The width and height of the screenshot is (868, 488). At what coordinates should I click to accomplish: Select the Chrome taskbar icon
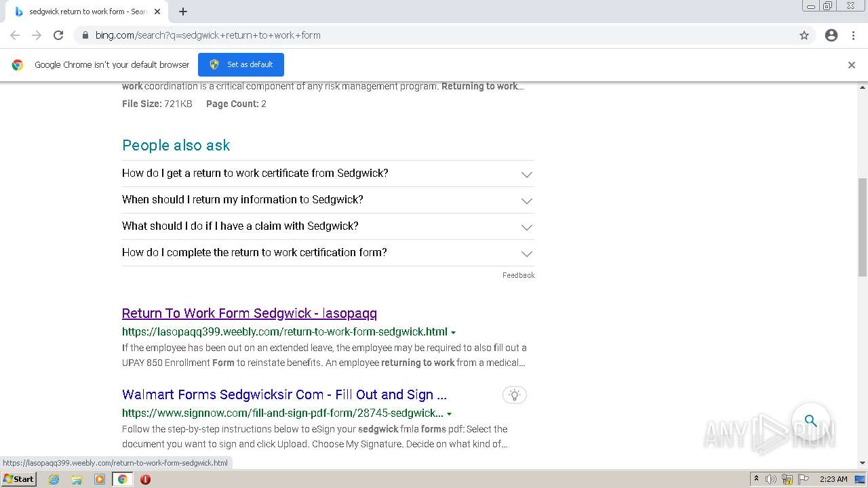click(x=122, y=479)
